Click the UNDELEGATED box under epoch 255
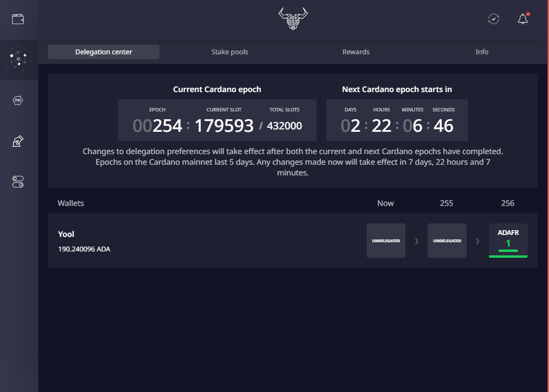 coord(447,241)
